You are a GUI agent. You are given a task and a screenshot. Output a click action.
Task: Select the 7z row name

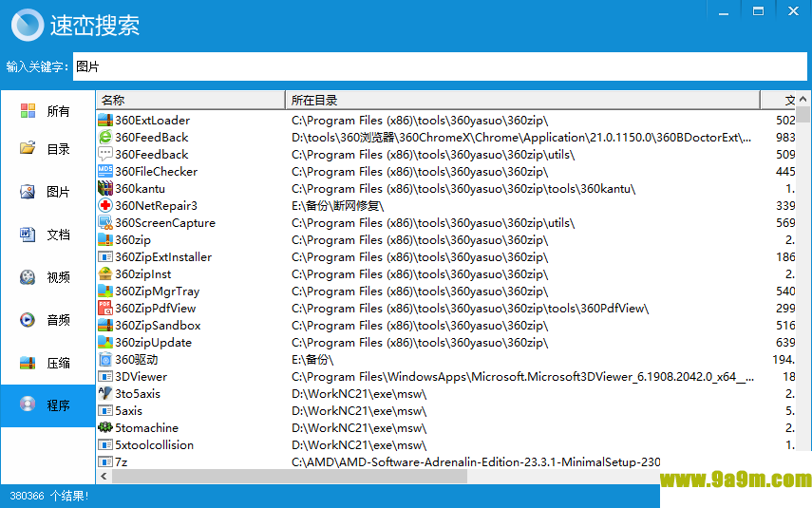[122, 461]
